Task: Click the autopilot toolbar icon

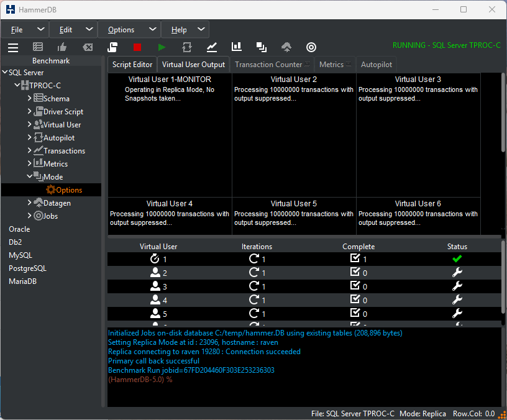Action: [187, 47]
